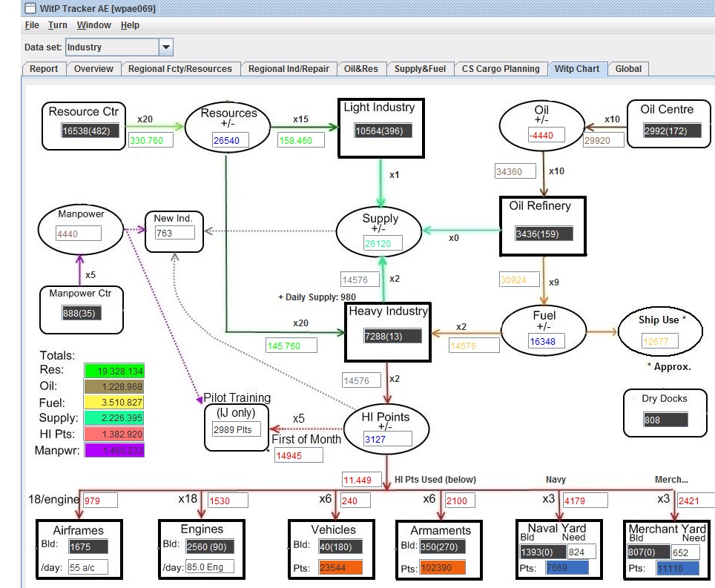
Task: Click the green Res total swatch
Action: coord(114,371)
